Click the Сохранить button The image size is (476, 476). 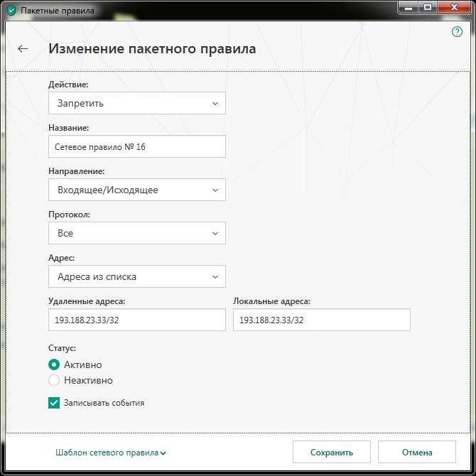click(332, 453)
